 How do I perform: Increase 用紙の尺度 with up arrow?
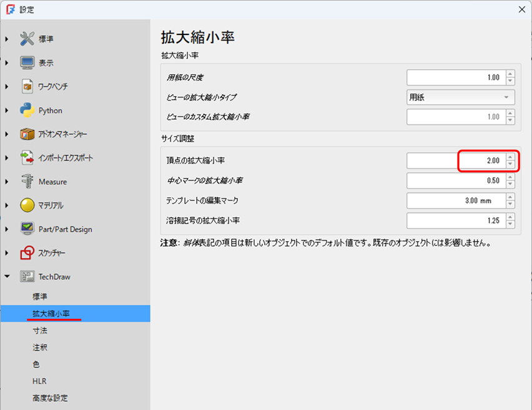coord(510,74)
